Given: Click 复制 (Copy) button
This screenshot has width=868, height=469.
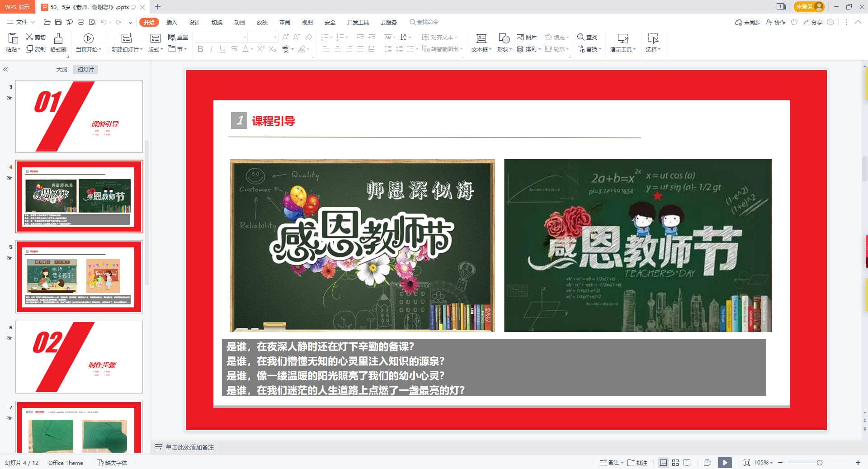Looking at the screenshot, I should 36,49.
